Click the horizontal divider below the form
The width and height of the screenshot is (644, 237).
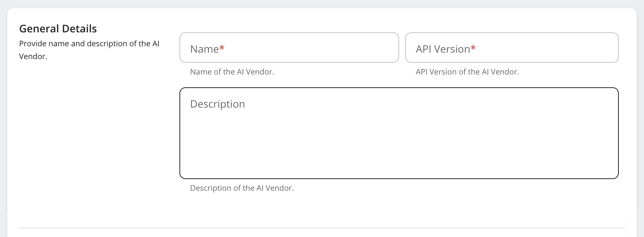[x=322, y=228]
